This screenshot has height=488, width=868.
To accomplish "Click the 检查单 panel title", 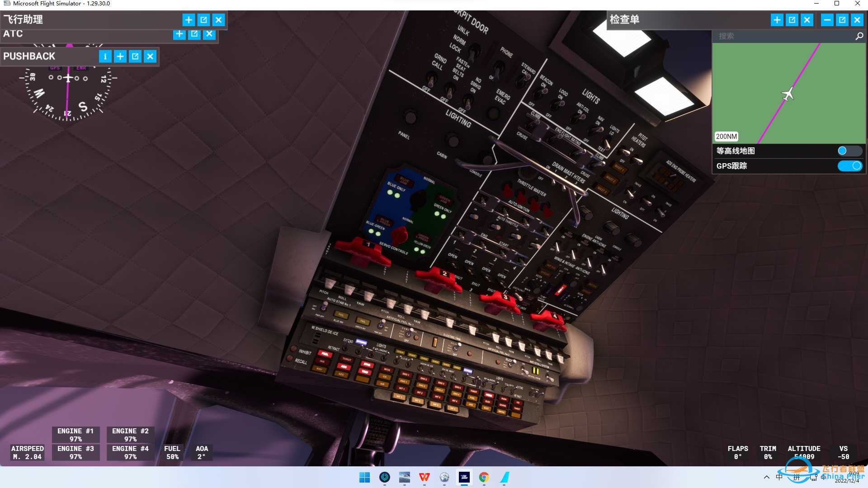I will (624, 19).
